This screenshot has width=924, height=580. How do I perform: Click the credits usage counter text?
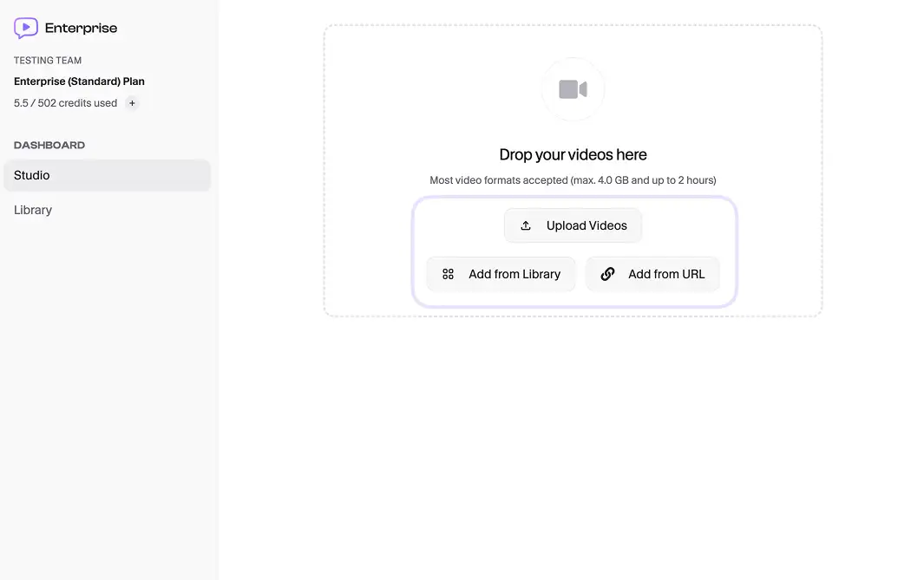[64, 102]
